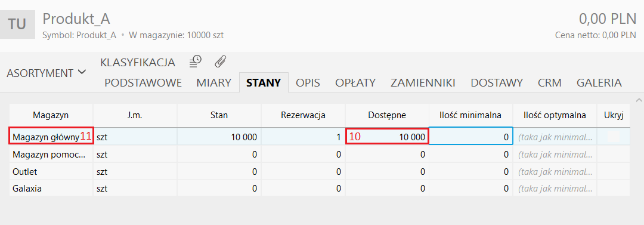Open the history list icon next to KLASYFIKACJA
The height and width of the screenshot is (225, 644).
[x=195, y=62]
